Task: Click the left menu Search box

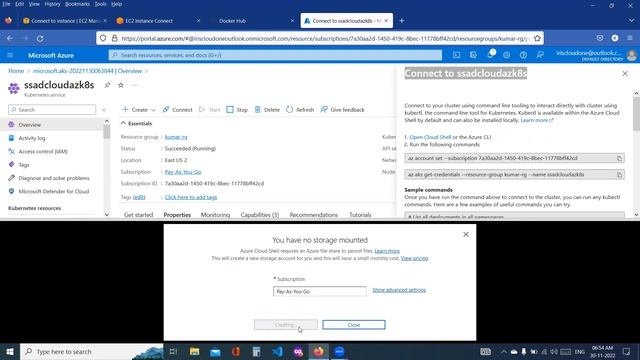Action: click(52, 110)
